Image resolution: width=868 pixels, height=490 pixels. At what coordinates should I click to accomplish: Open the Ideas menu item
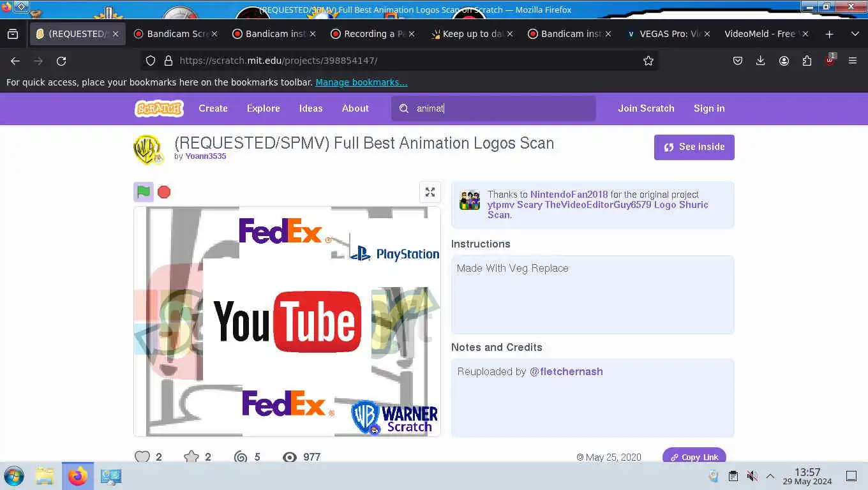(x=311, y=108)
